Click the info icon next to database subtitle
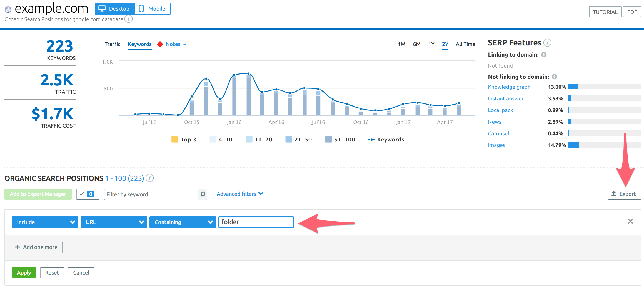The height and width of the screenshot is (289, 644). pyautogui.click(x=128, y=19)
